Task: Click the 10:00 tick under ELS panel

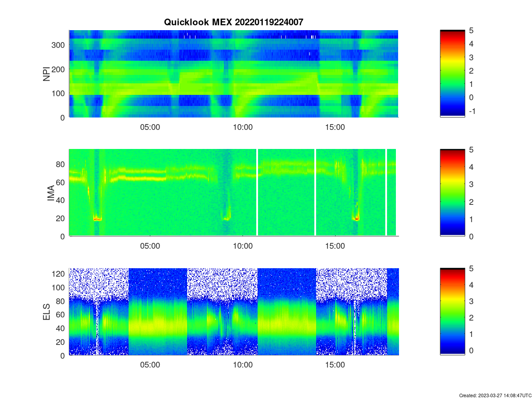Action: coord(243,365)
